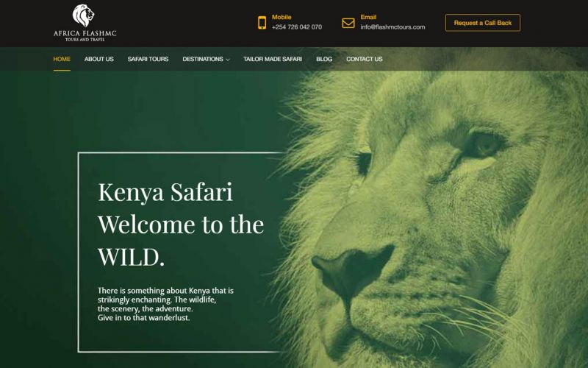Open the Destinations menu

(x=203, y=59)
